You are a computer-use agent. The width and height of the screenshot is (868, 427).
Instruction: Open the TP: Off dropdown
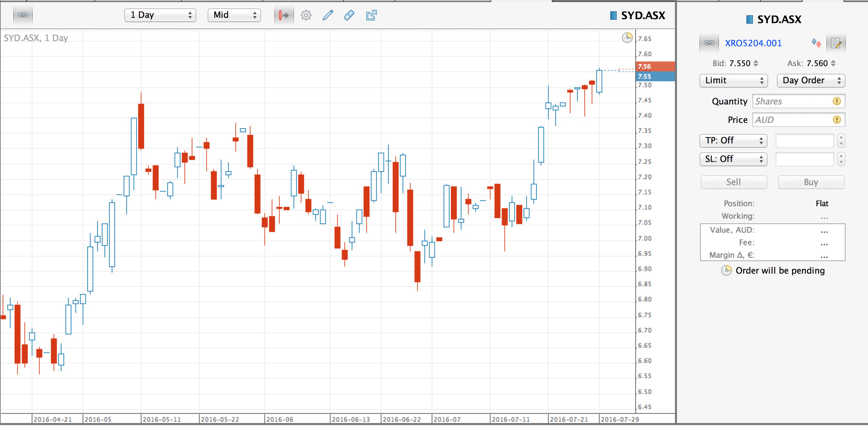point(733,140)
